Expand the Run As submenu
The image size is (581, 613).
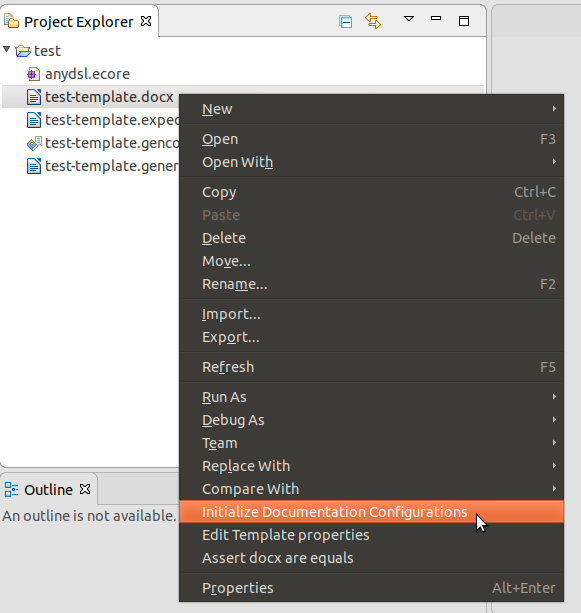point(371,397)
